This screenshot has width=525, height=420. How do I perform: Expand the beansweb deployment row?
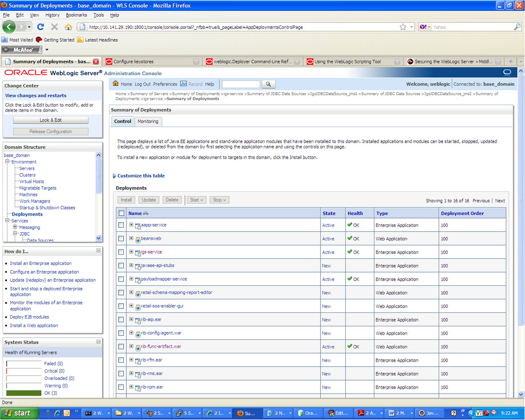coord(132,238)
